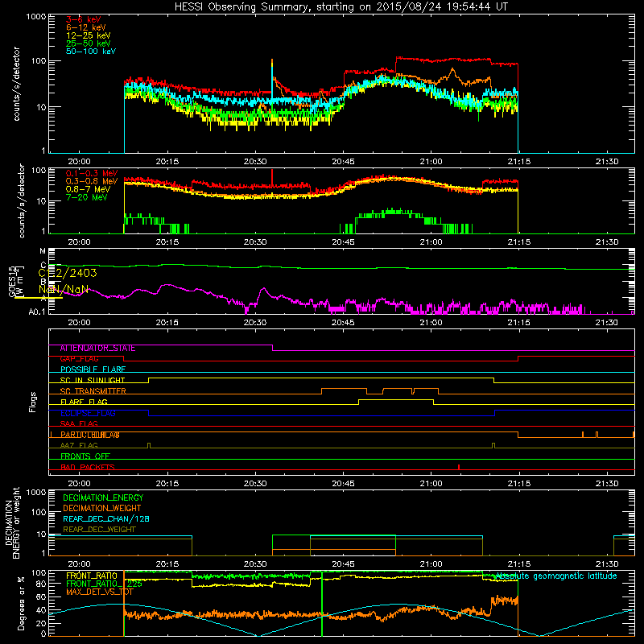Image resolution: width=644 pixels, height=644 pixels.
Task: Click the DECIMATION ENERGY or weight axis label
Action: [x=12, y=522]
